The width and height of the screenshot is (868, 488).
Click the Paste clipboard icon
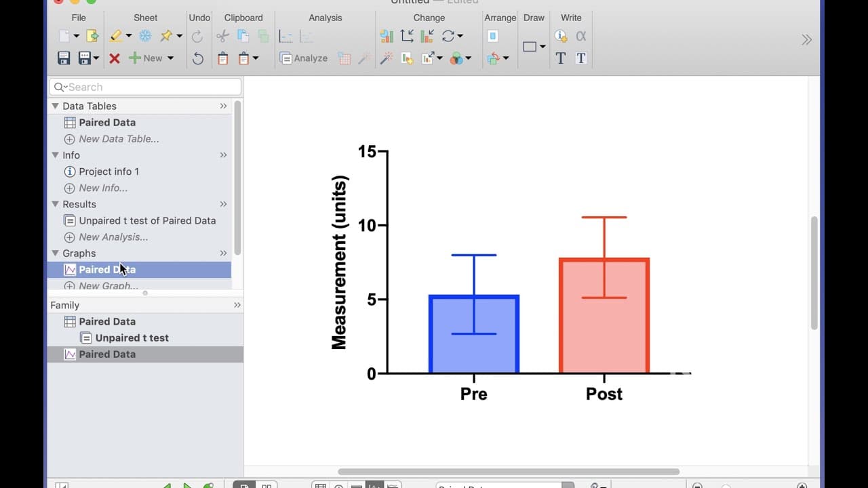click(x=222, y=58)
